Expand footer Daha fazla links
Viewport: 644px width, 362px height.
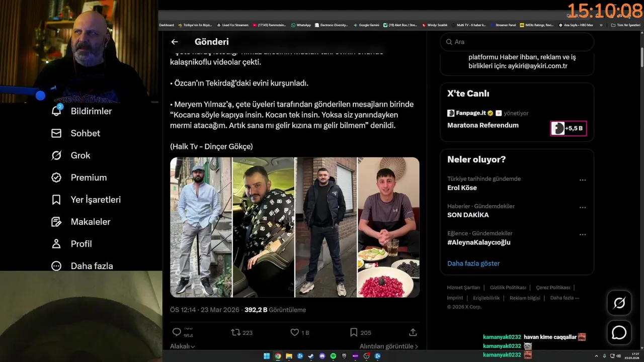(x=565, y=298)
